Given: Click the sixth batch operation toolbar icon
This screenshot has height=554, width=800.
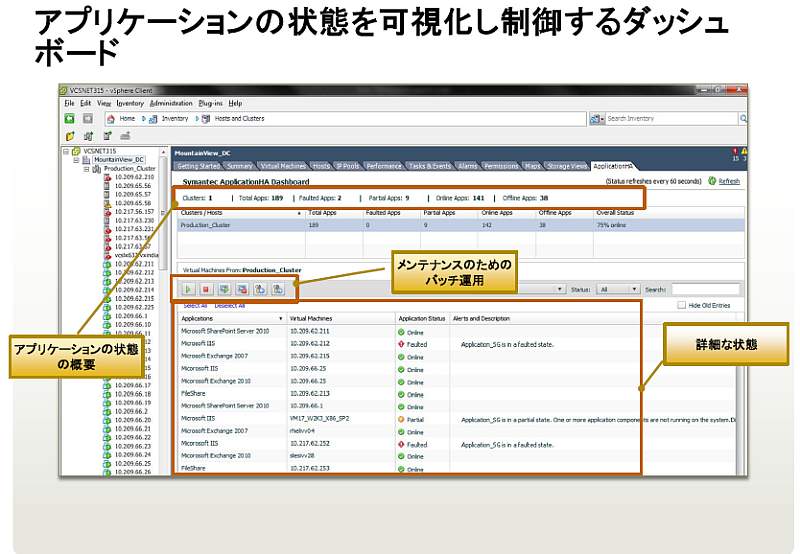Looking at the screenshot, I should tap(278, 289).
